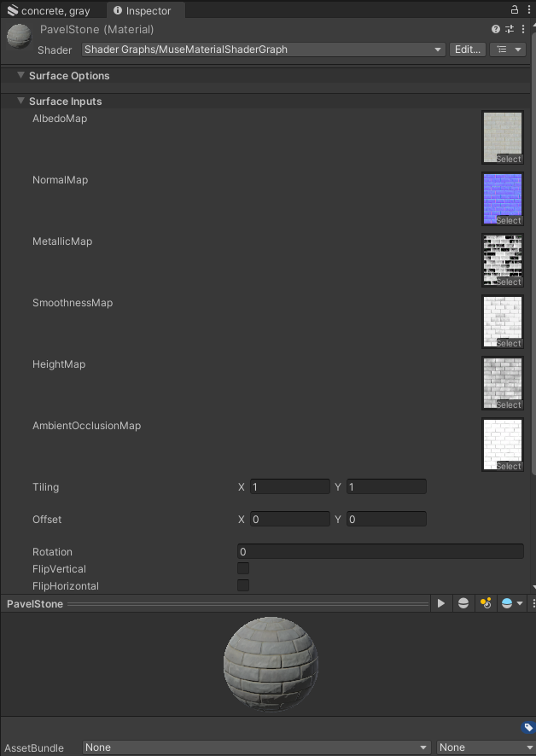Open the material help reference icon

tap(496, 29)
